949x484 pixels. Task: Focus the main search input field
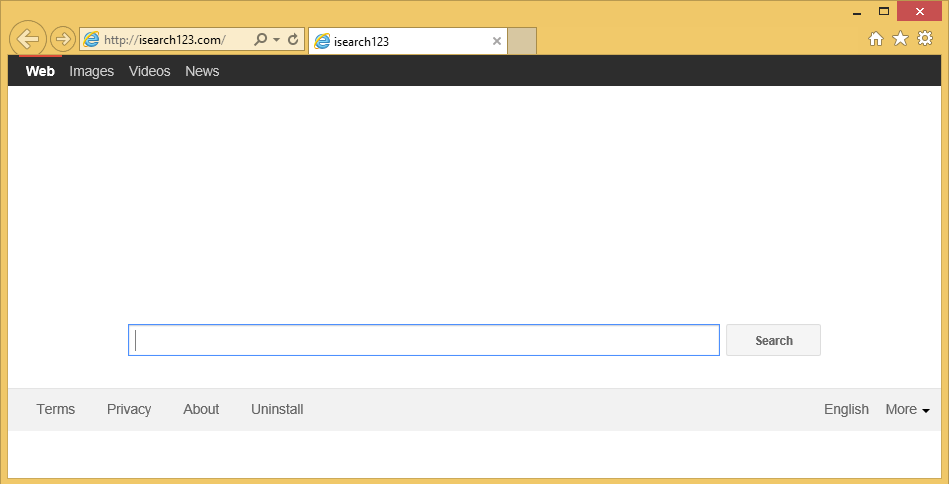[423, 341]
